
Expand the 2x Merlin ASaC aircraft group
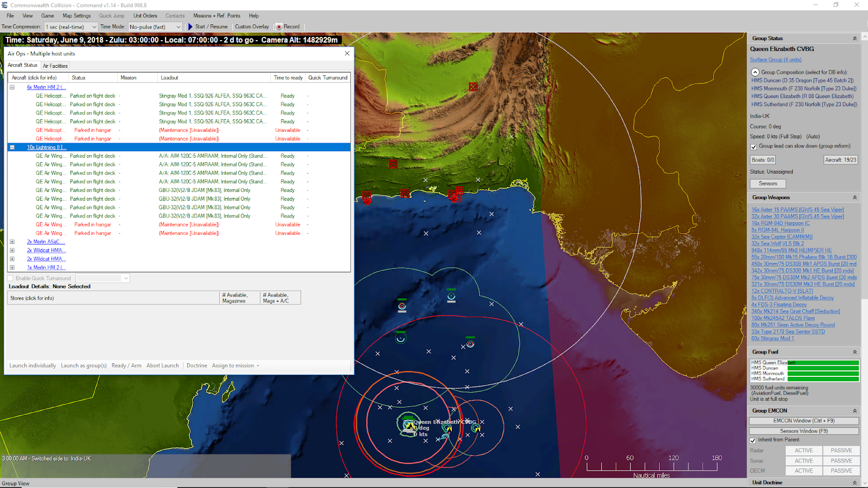pos(12,242)
